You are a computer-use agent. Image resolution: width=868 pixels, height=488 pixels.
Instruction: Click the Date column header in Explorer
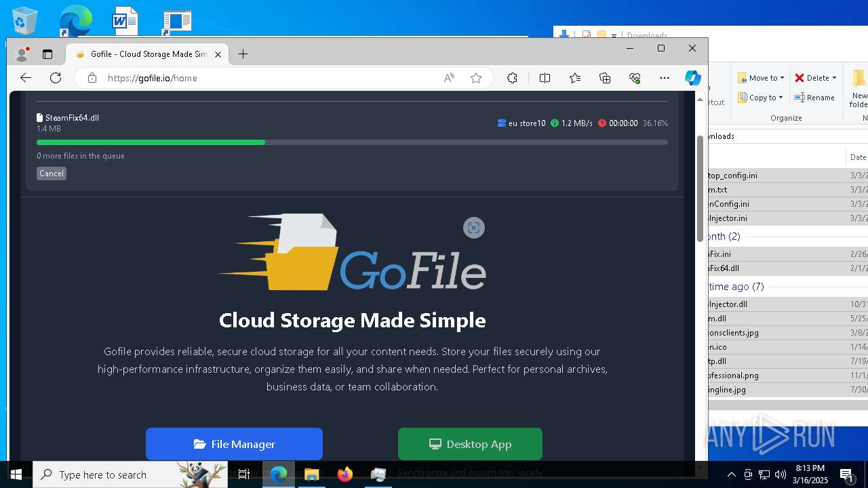click(x=858, y=157)
